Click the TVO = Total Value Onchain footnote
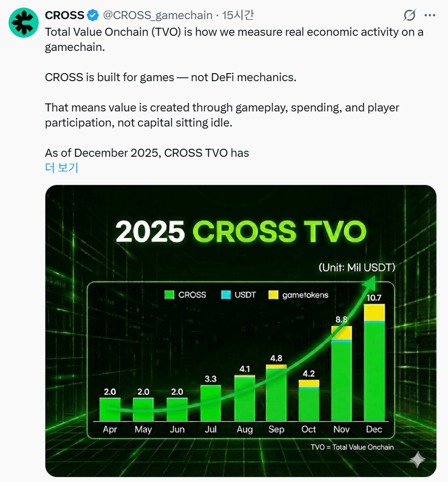The height and width of the screenshot is (482, 448). [x=352, y=447]
